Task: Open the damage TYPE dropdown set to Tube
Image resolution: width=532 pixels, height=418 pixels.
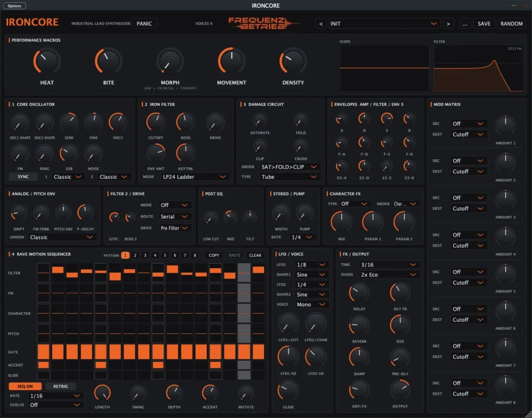Action: 290,177
